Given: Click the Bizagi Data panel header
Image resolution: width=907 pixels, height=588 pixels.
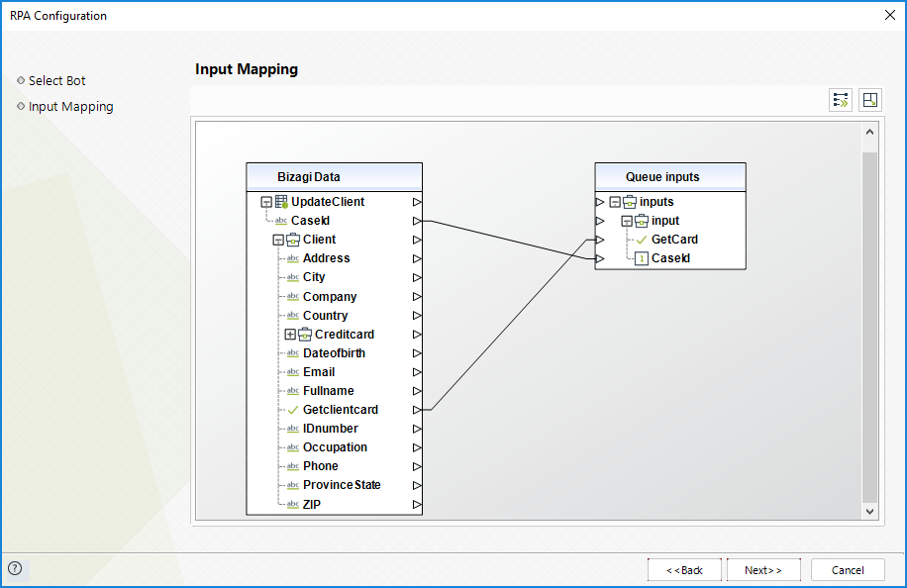Looking at the screenshot, I should [335, 177].
